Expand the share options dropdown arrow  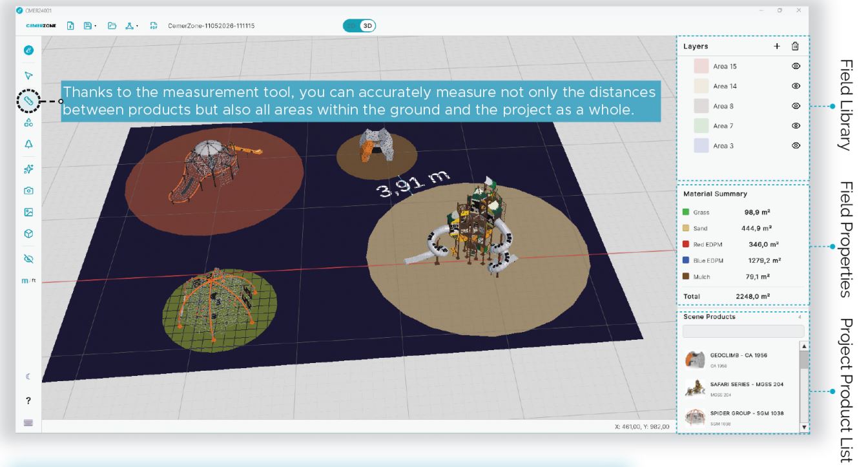point(139,27)
